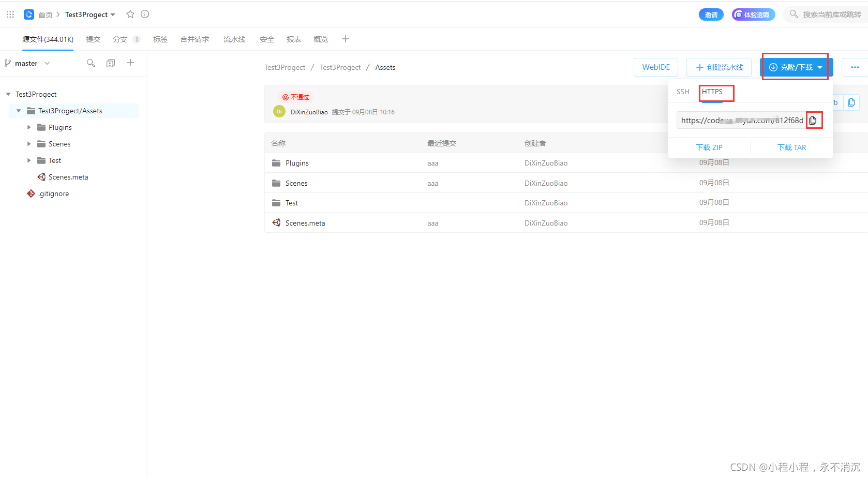Copy the HTTPS clone URL
The height and width of the screenshot is (477, 868).
click(x=813, y=121)
